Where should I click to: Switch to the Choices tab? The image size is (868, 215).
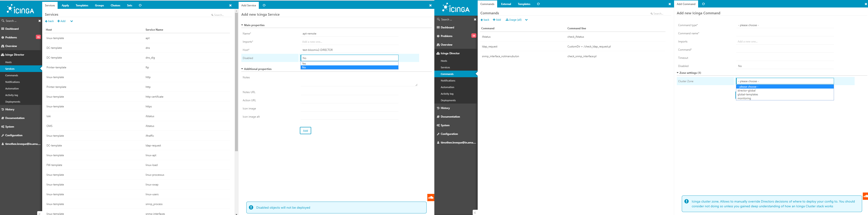(x=115, y=5)
